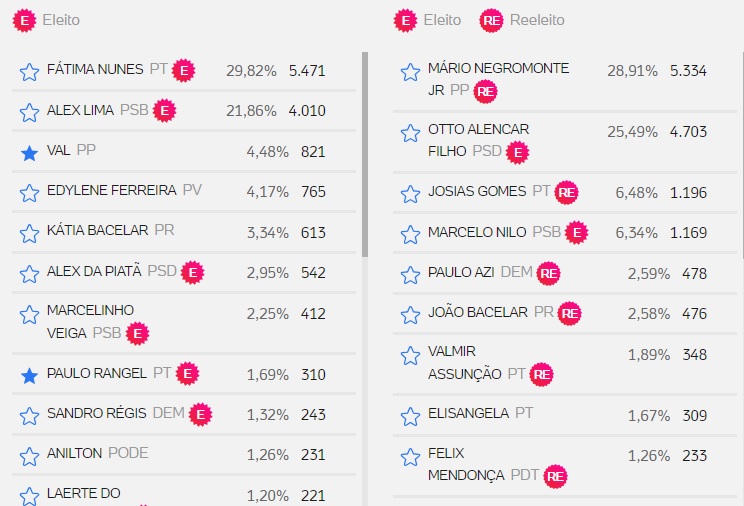Remove favorite star from Paulo Rangel

coord(29,375)
